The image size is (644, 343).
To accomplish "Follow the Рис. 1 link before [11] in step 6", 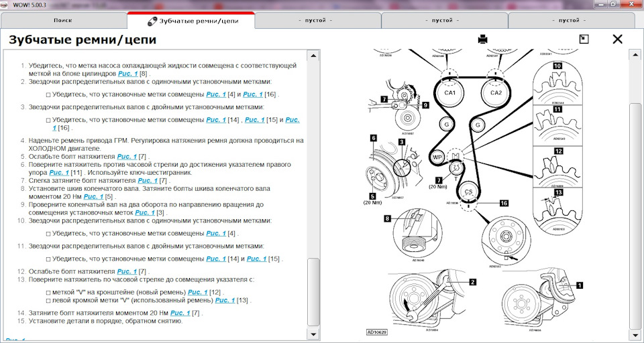I will coord(60,172).
